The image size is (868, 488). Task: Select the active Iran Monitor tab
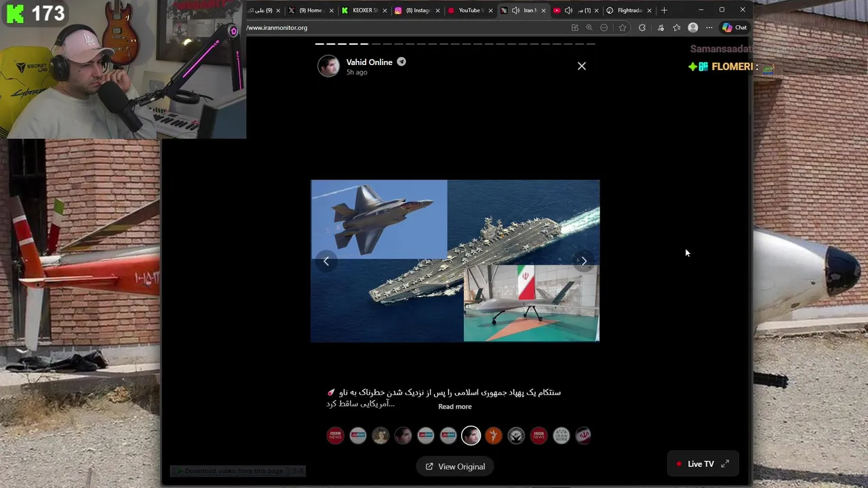point(524,10)
